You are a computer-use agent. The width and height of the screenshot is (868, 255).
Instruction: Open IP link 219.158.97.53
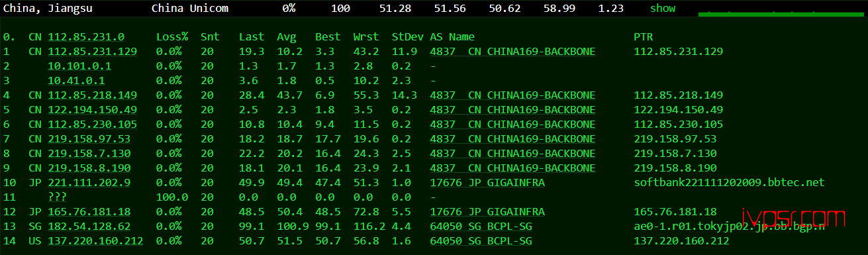pyautogui.click(x=89, y=139)
